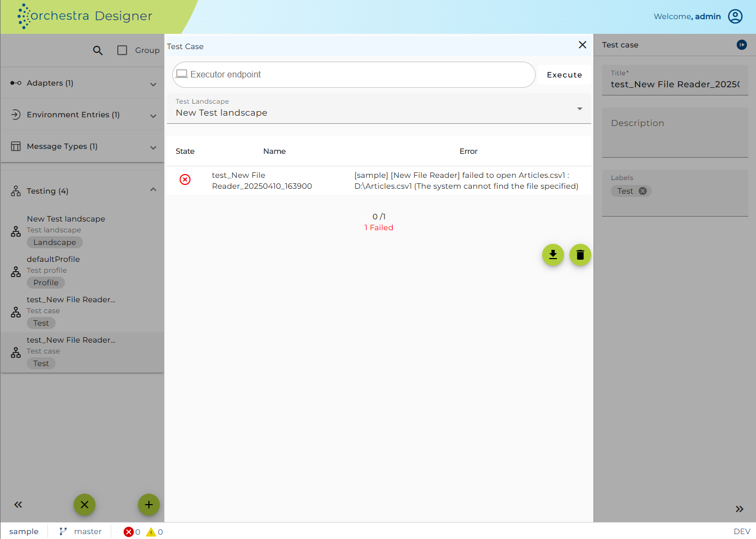756x539 pixels.
Task: Click the State column header
Action: coord(185,151)
